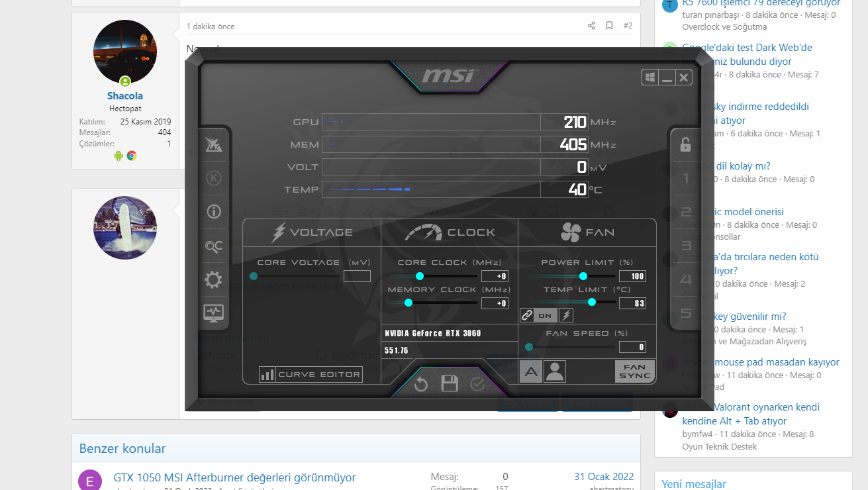This screenshot has width=868, height=490.
Task: Toggle the profile lock padlock
Action: coord(685,144)
